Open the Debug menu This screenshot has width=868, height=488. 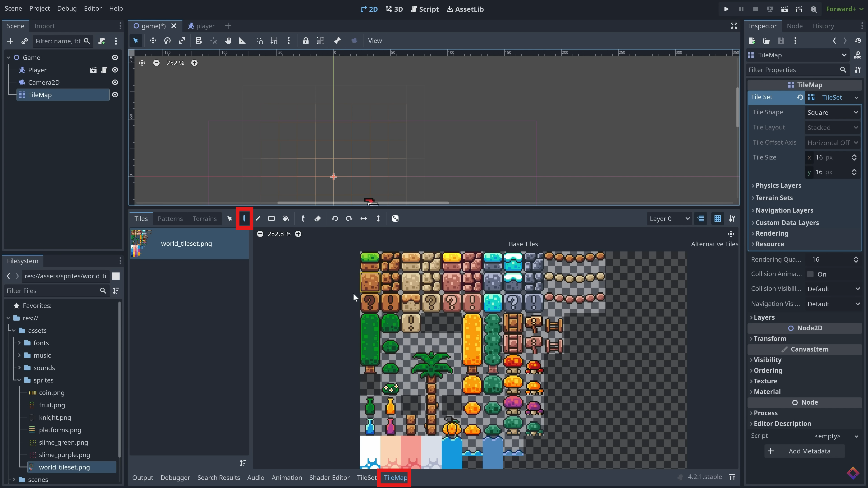(67, 8)
